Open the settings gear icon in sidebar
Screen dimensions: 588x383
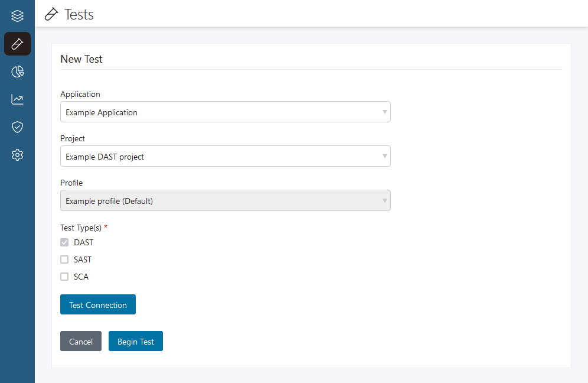(x=17, y=155)
